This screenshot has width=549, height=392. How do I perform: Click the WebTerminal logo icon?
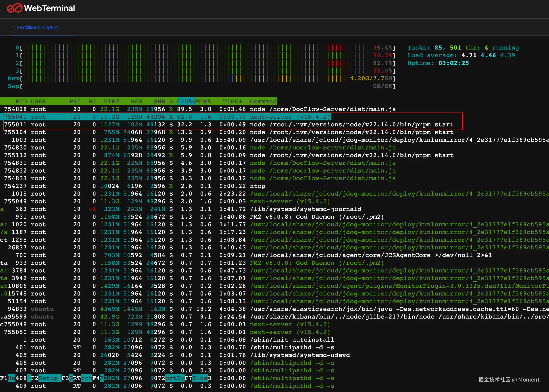(15, 8)
